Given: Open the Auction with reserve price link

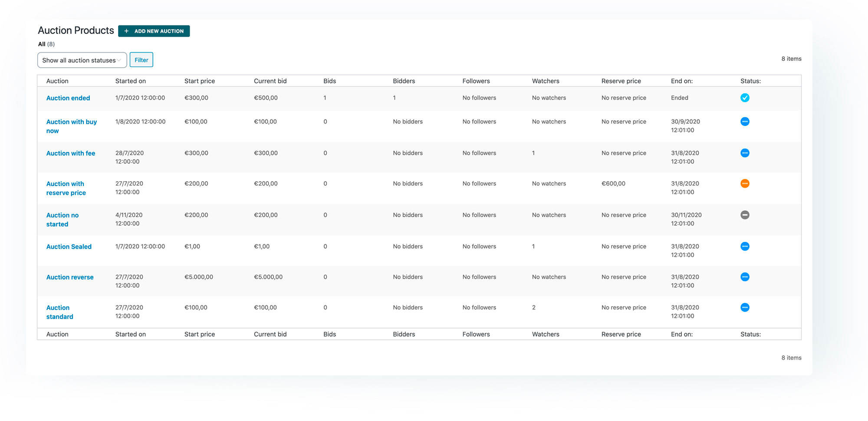Looking at the screenshot, I should coord(66,188).
